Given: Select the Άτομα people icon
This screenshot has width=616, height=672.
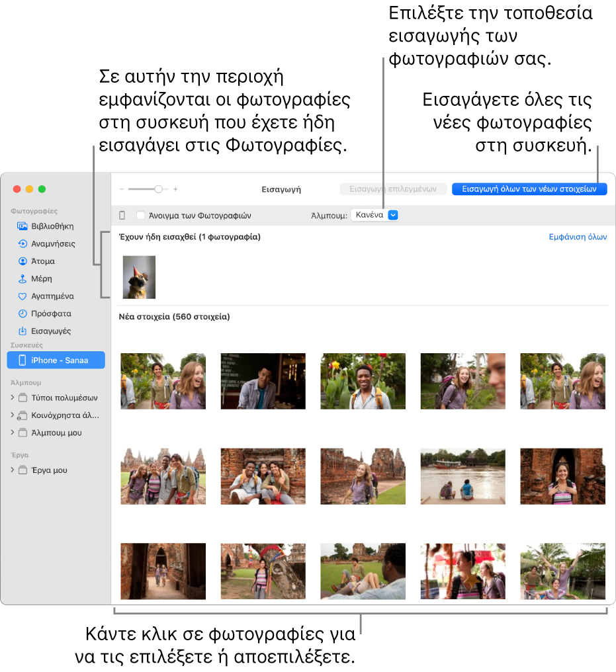Looking at the screenshot, I should pos(22,261).
